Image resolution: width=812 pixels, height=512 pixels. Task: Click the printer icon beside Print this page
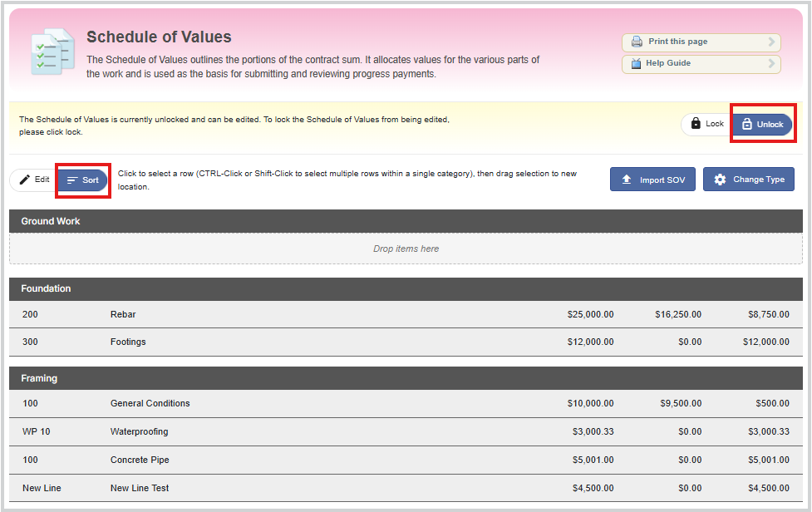pyautogui.click(x=637, y=42)
